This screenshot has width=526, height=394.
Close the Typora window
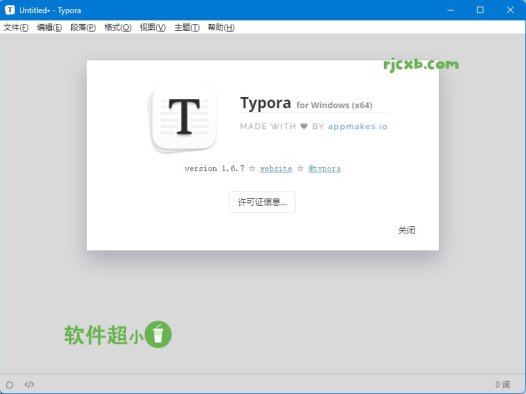pyautogui.click(x=510, y=10)
